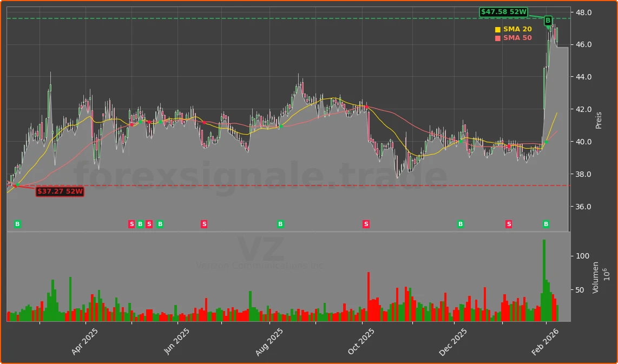Click the B buy badge near Dec 2025
Screen dimensions: 618x364
click(459, 223)
